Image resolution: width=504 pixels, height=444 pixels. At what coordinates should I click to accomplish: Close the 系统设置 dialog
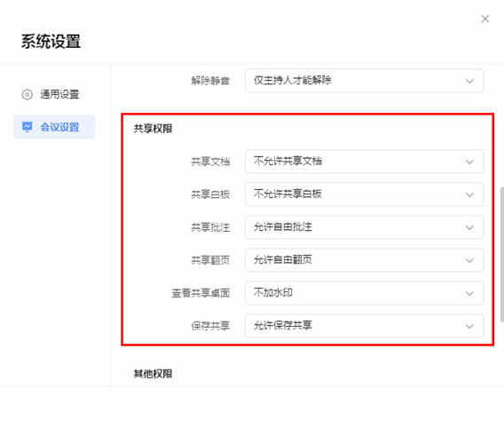pos(485,19)
